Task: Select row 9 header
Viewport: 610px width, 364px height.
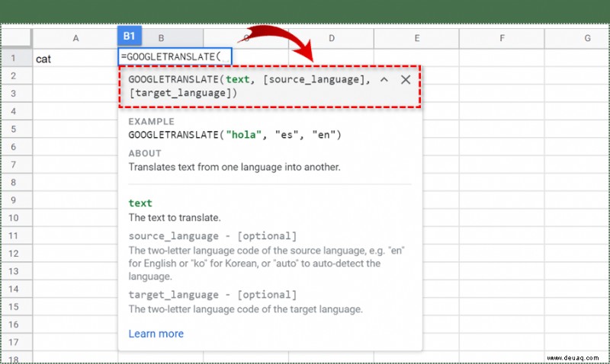Action: pyautogui.click(x=16, y=200)
